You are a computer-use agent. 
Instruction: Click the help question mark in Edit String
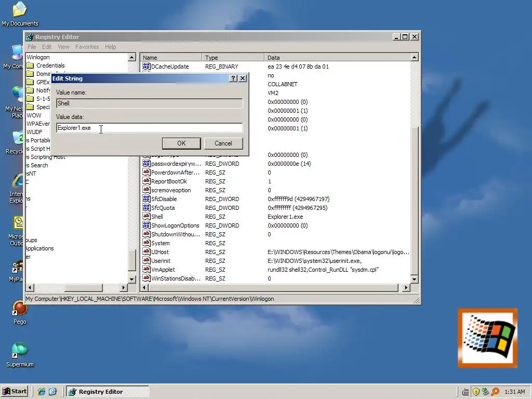point(233,78)
